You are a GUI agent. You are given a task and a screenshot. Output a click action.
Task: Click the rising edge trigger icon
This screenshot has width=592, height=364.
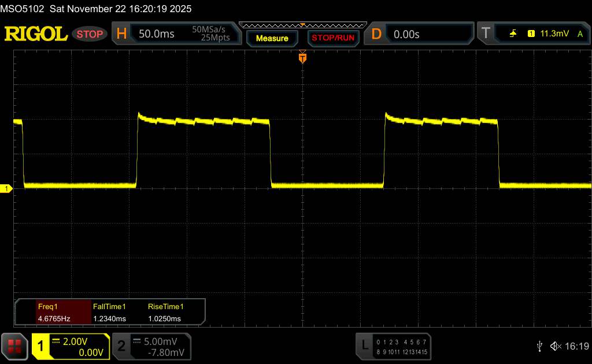coord(513,34)
